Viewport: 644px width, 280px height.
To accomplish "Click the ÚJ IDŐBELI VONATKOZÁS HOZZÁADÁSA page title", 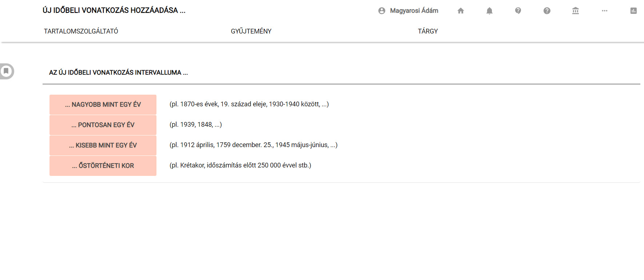I will click(114, 11).
